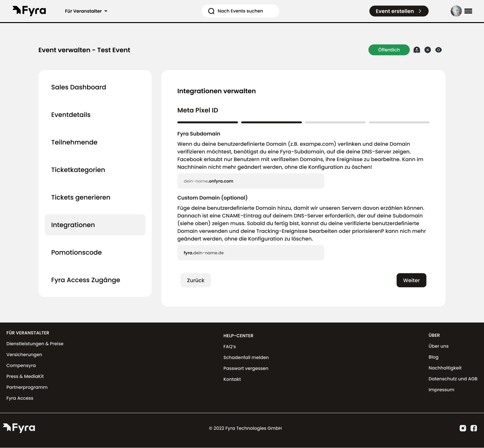Image resolution: width=484 pixels, height=448 pixels.
Task: Click the Fyra logo in header
Action: 29,11
